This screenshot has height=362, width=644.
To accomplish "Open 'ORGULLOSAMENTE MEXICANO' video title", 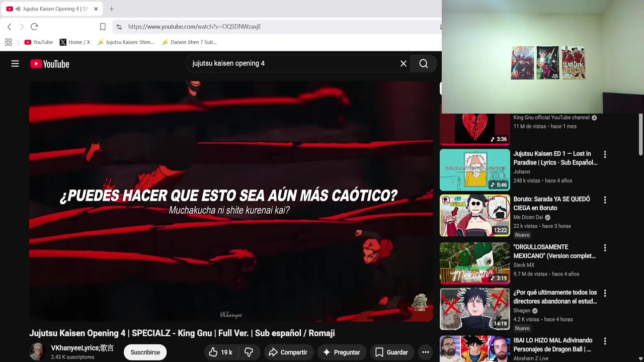I will [x=554, y=251].
